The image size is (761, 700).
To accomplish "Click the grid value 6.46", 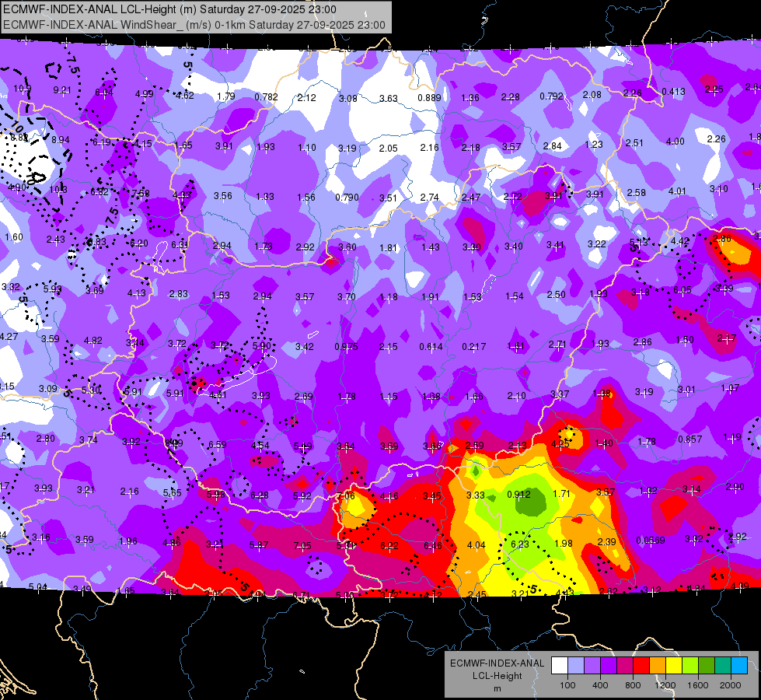I will pyautogui.click(x=432, y=545).
